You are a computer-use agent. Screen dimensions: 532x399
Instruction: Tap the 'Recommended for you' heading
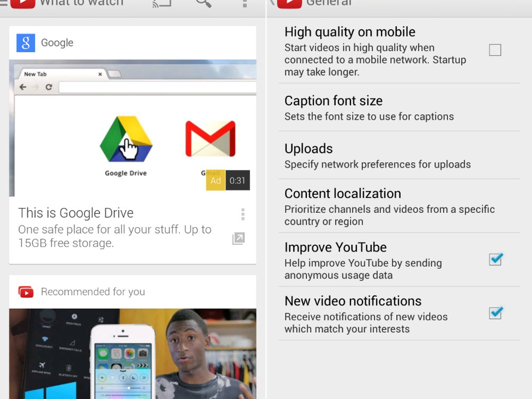(x=93, y=292)
